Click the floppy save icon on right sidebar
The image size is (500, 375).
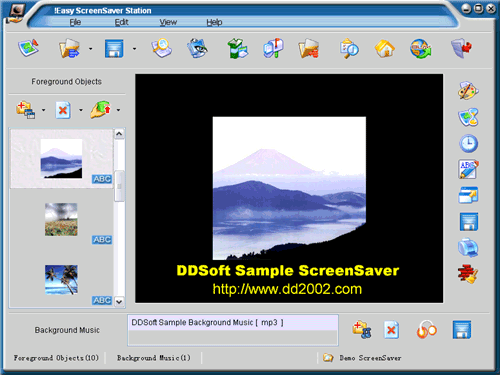[x=469, y=222]
